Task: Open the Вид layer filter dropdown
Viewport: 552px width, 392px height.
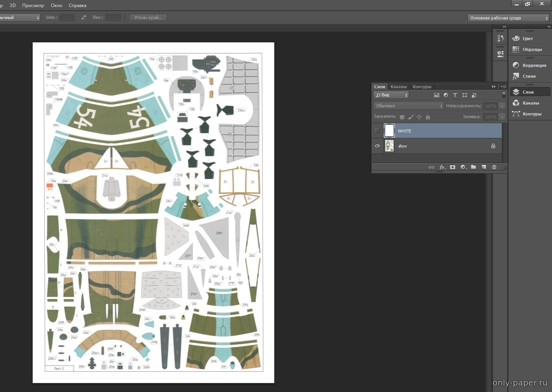Action: (391, 95)
